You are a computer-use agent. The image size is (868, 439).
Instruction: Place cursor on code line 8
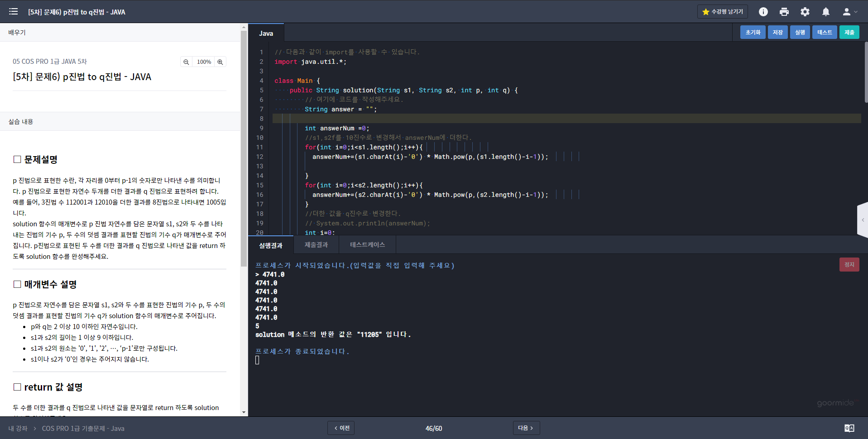click(x=566, y=119)
